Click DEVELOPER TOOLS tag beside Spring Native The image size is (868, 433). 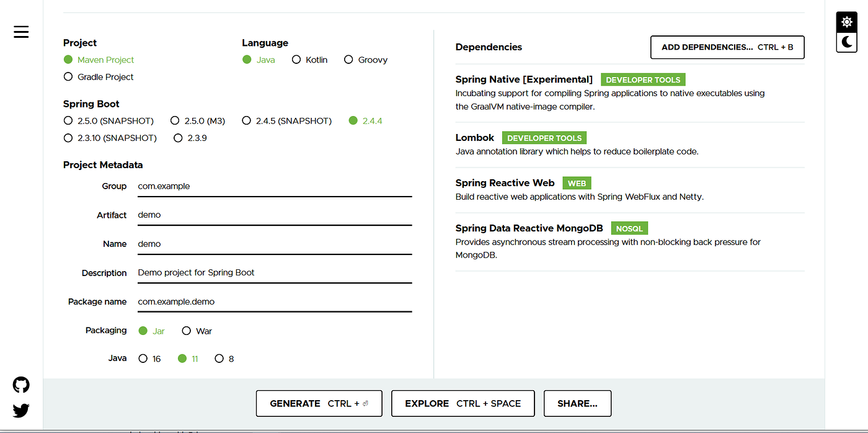[643, 79]
